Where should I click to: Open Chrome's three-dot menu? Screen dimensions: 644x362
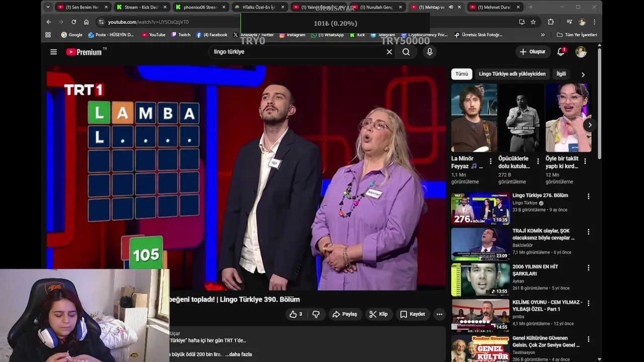coord(594,22)
